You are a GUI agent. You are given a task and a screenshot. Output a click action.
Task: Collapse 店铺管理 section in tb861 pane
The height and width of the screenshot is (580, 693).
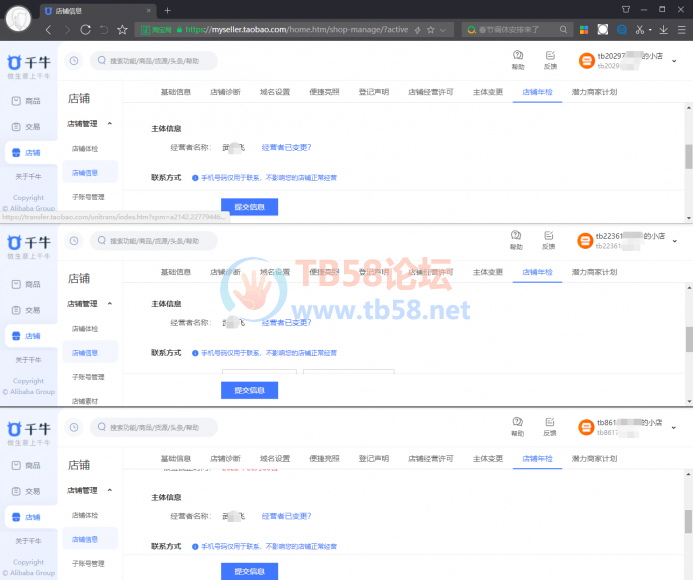(x=110, y=490)
